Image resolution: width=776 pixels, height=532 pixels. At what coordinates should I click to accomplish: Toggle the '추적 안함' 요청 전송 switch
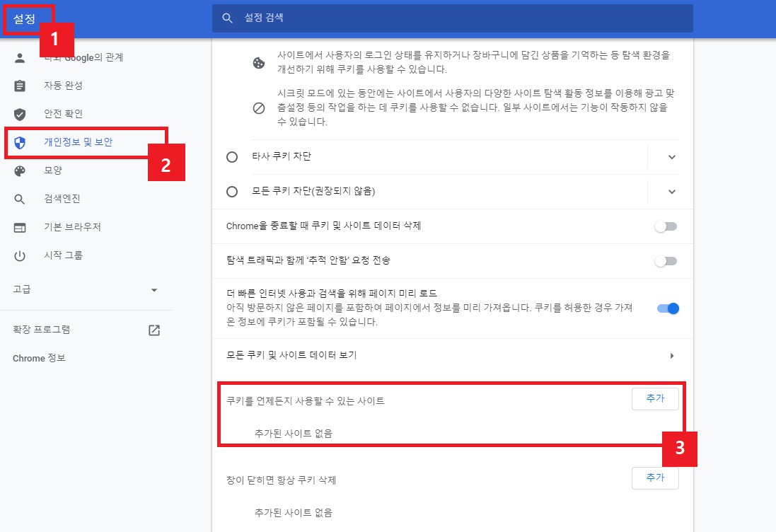666,261
